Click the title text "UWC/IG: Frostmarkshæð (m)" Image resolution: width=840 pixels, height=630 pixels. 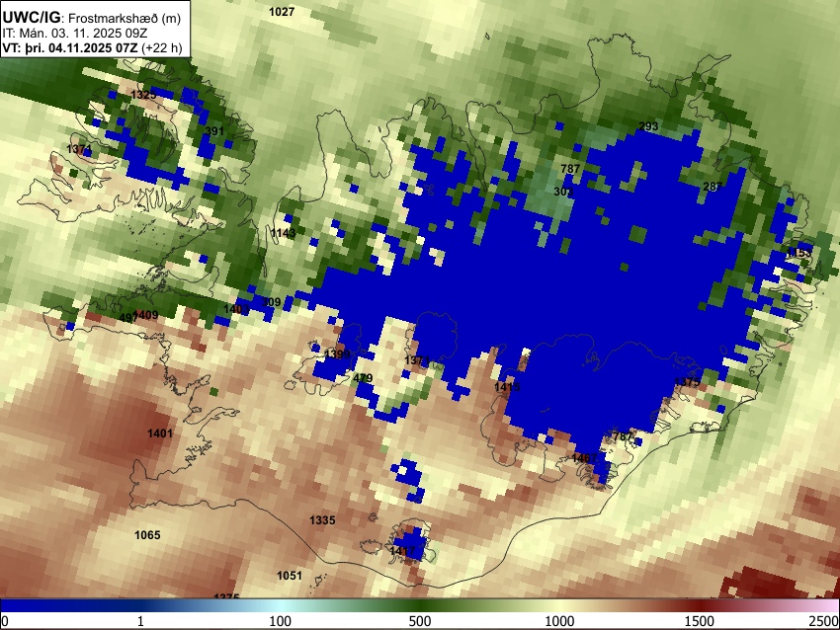click(92, 17)
